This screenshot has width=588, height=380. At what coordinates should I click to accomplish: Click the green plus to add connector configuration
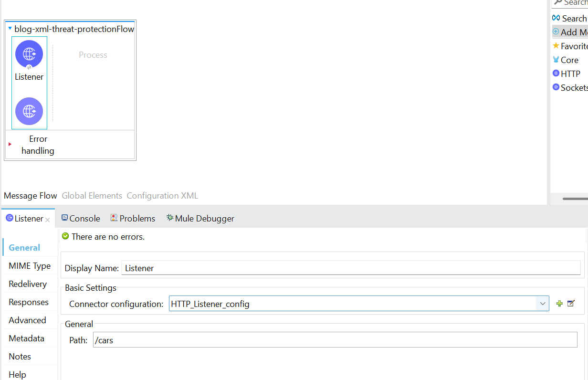[559, 303]
